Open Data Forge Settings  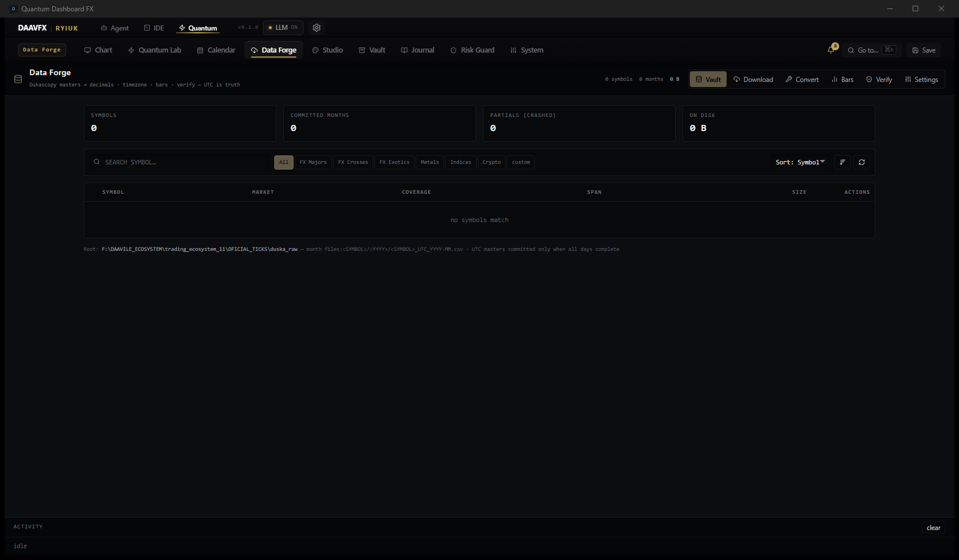coord(922,80)
